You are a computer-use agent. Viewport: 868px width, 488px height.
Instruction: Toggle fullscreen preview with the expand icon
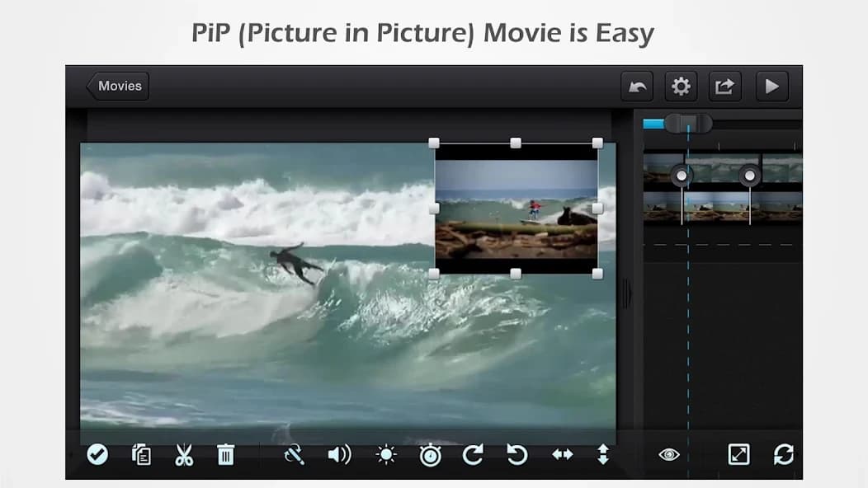(x=738, y=454)
